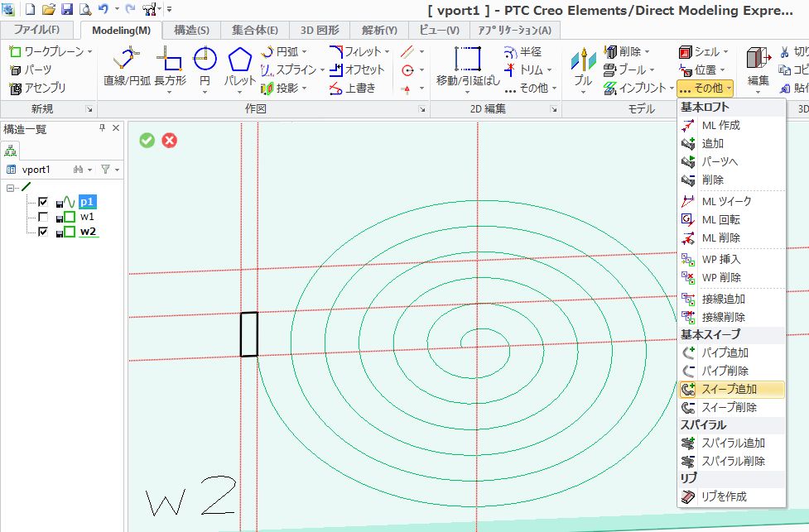809x532 pixels.
Task: Expand the フィレット dropdown arrow
Action: [x=387, y=52]
